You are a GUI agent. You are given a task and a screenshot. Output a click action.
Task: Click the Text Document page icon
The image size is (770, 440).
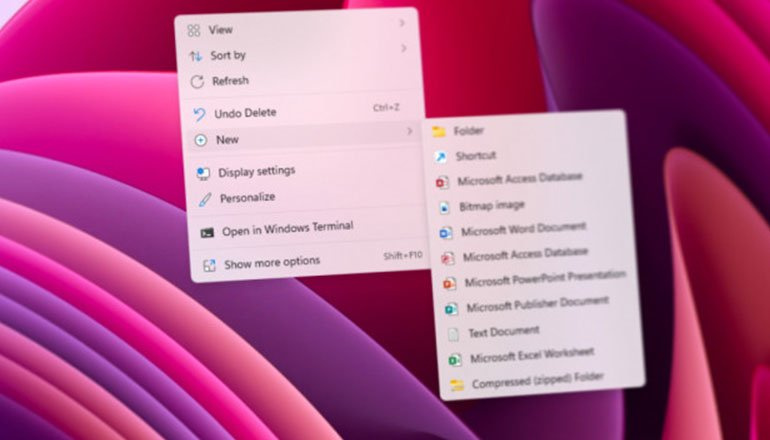click(x=453, y=334)
